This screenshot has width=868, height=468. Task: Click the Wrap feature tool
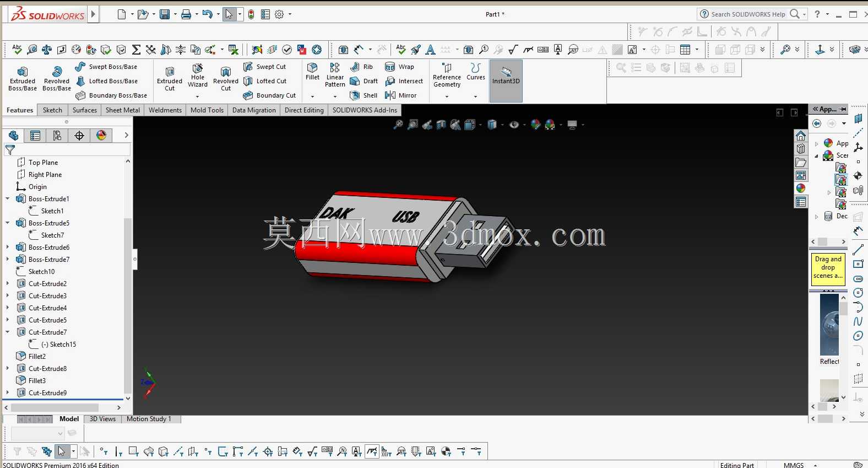399,67
